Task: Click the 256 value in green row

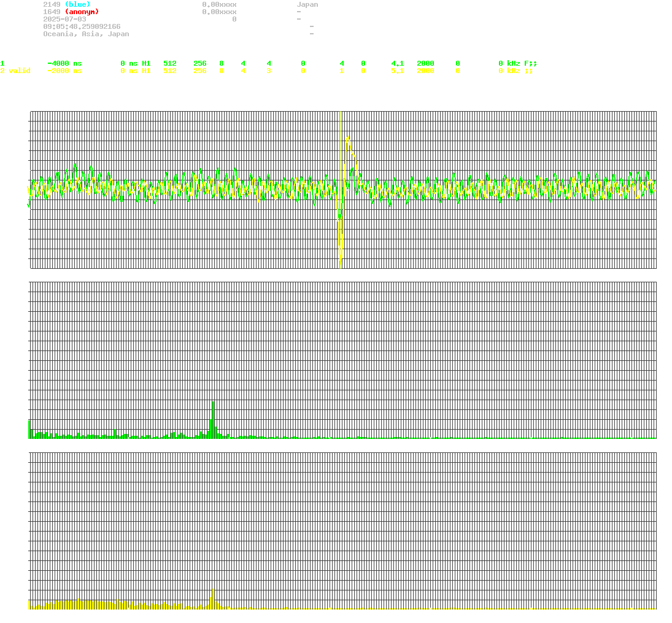Action: [200, 63]
